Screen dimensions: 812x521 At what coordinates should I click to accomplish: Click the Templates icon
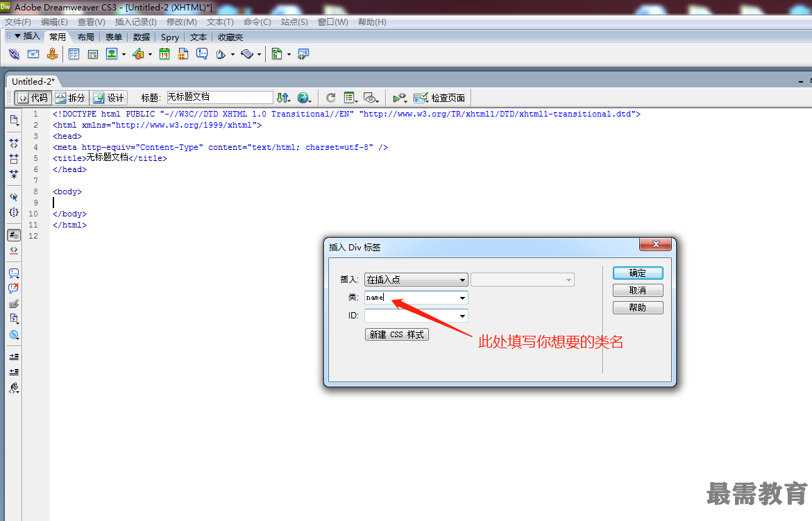pos(277,54)
